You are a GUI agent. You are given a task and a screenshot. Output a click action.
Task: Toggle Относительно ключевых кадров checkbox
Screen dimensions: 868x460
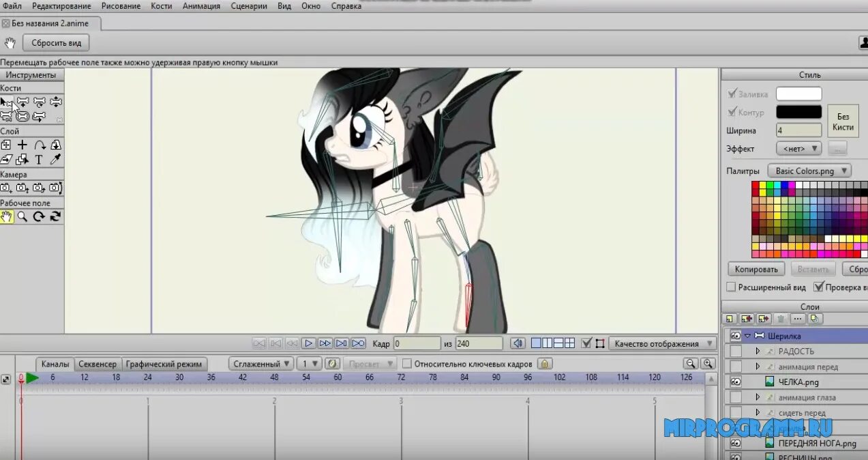407,364
